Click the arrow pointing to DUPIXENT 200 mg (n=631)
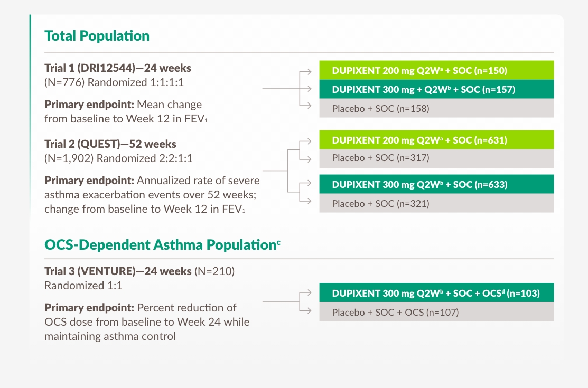 click(x=305, y=141)
